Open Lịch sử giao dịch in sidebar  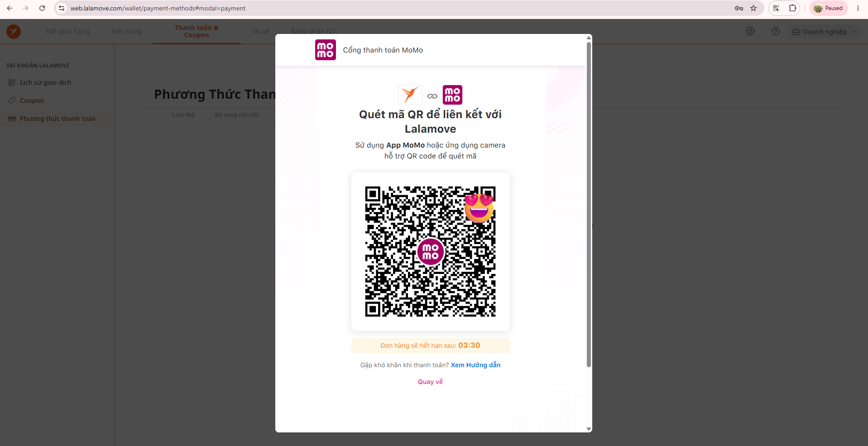[x=45, y=82]
